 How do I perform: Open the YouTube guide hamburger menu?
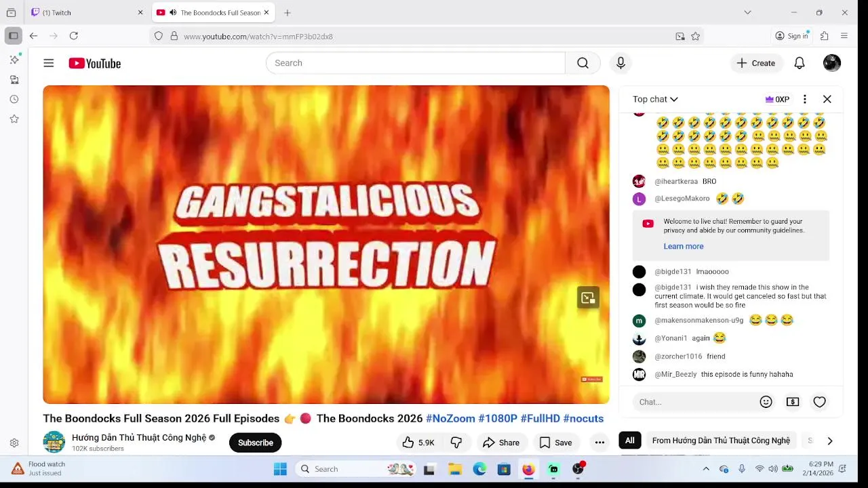[x=49, y=63]
